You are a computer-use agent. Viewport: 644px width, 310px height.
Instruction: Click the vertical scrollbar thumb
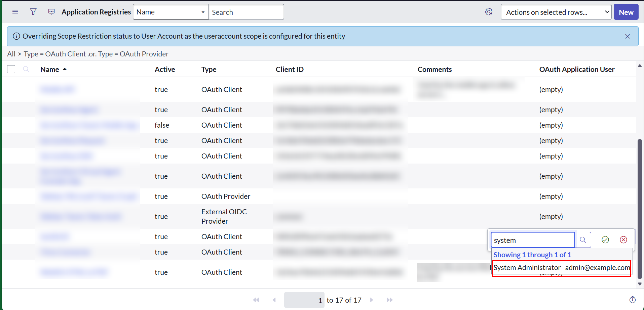coord(640,209)
